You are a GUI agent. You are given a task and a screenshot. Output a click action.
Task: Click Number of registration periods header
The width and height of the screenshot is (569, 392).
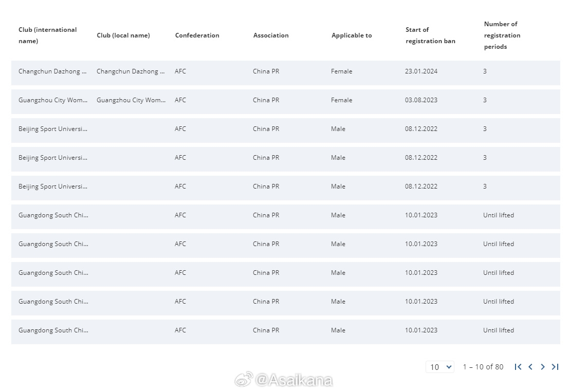(502, 35)
